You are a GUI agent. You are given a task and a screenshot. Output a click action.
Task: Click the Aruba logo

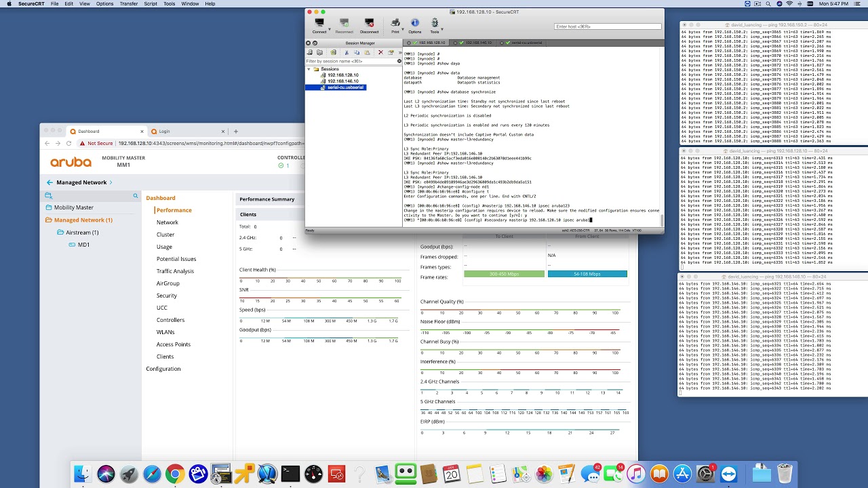pyautogui.click(x=71, y=162)
